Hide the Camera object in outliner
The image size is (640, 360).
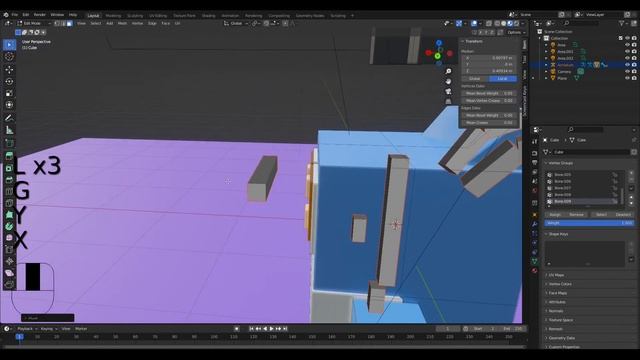(x=627, y=71)
